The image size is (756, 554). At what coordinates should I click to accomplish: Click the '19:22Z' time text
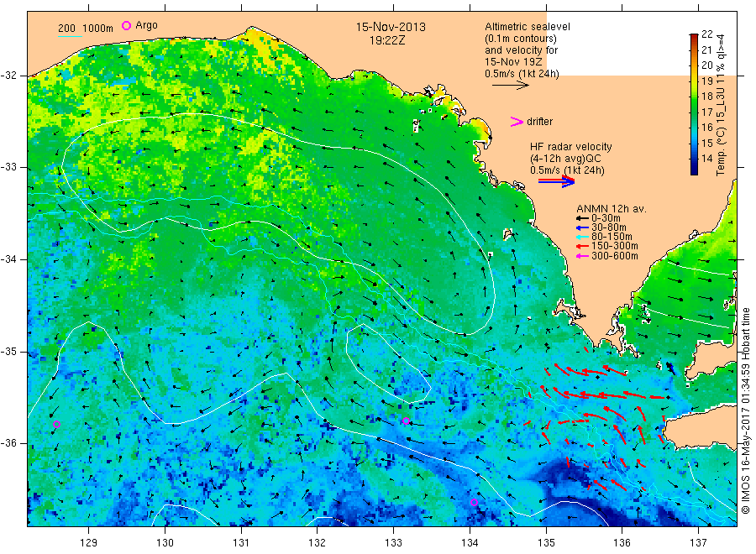tap(387, 40)
